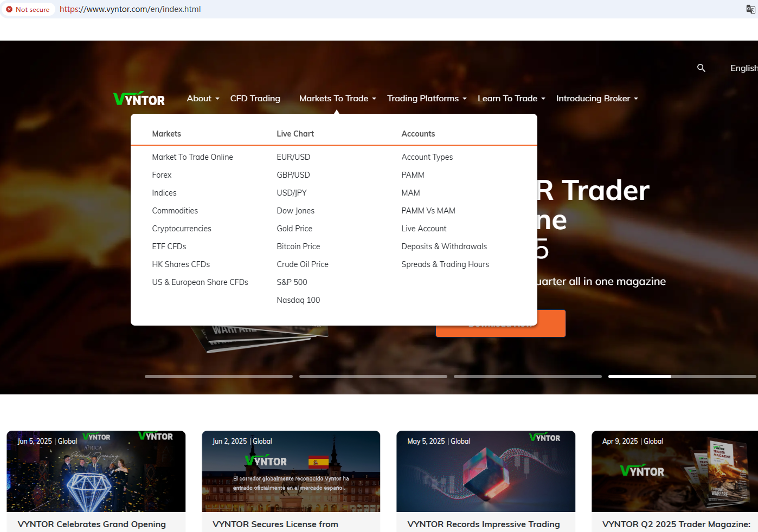The width and height of the screenshot is (758, 532).
Task: Select Indices from Markets column
Action: [164, 193]
